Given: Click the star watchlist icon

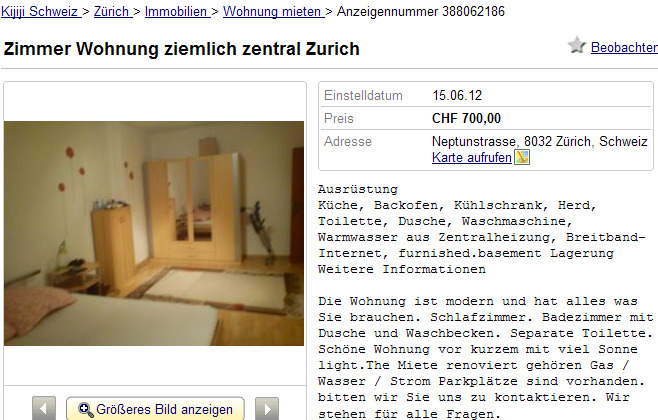Looking at the screenshot, I should pos(577,45).
